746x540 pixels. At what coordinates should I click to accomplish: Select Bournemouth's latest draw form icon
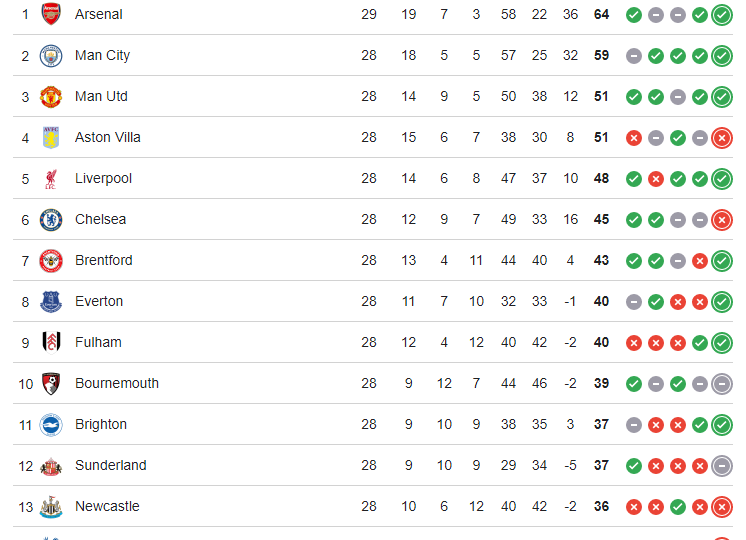(722, 383)
